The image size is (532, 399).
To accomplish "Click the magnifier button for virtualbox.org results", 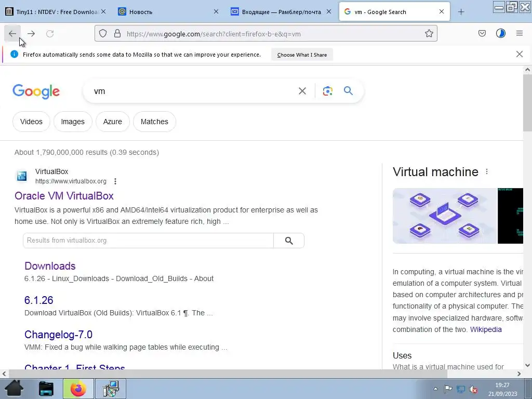I will 289,241.
